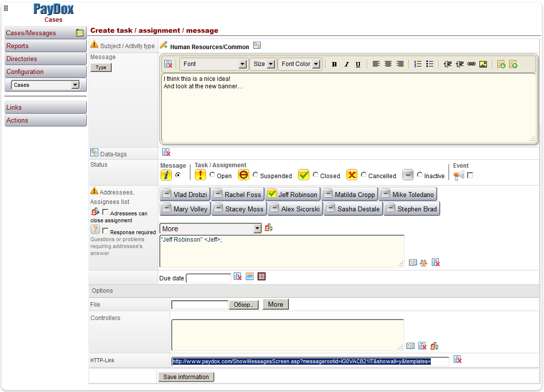544x392 pixels.
Task: Deselect addressee Jeff Robinson
Action: [292, 195]
